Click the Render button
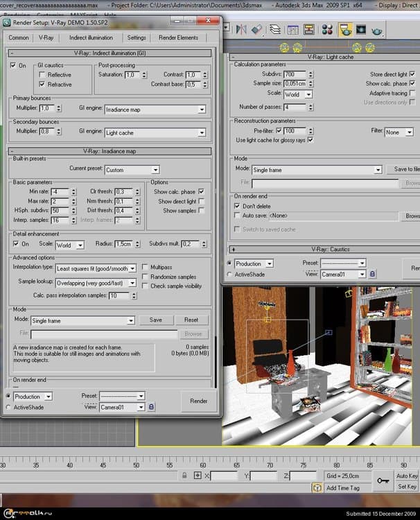420x520 pixels. (199, 401)
